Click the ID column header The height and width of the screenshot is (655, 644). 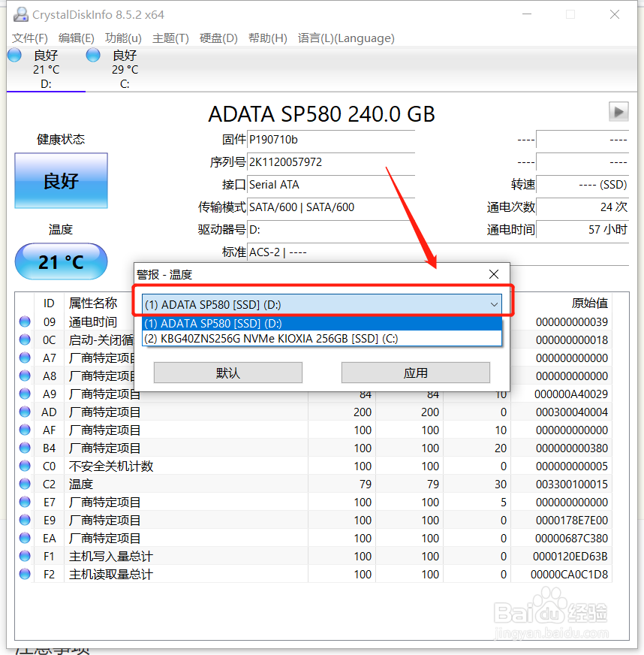pos(49,303)
